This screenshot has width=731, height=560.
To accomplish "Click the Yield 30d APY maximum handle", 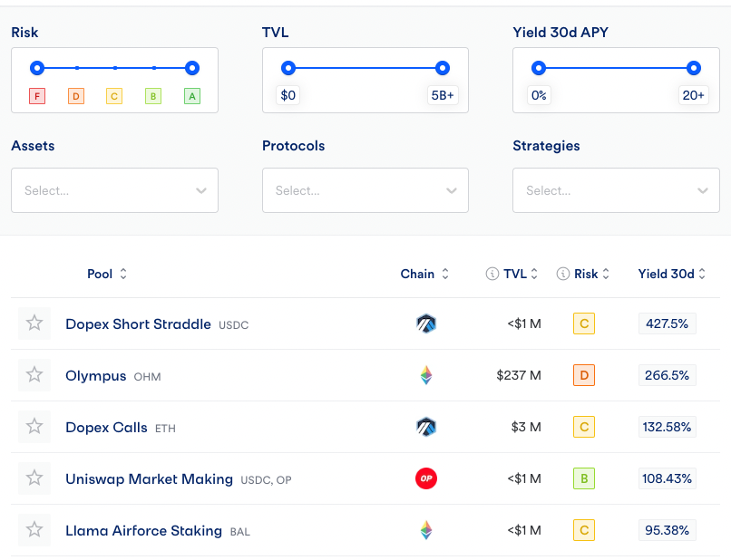I will click(x=693, y=68).
